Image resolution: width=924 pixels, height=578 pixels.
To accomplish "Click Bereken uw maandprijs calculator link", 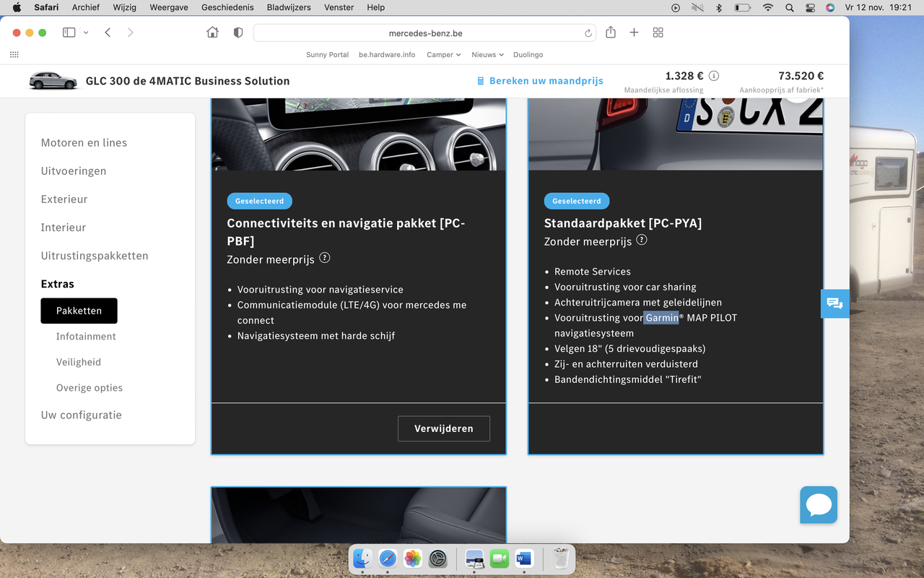I will (540, 81).
